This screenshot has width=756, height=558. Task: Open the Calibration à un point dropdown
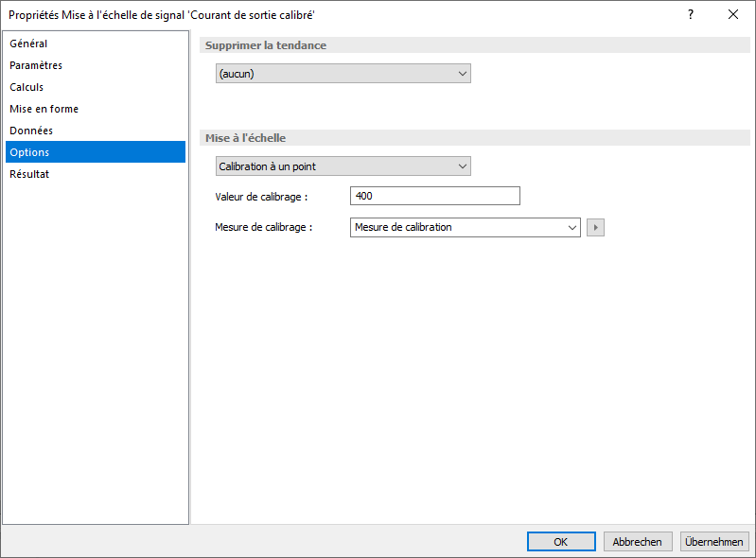(343, 166)
